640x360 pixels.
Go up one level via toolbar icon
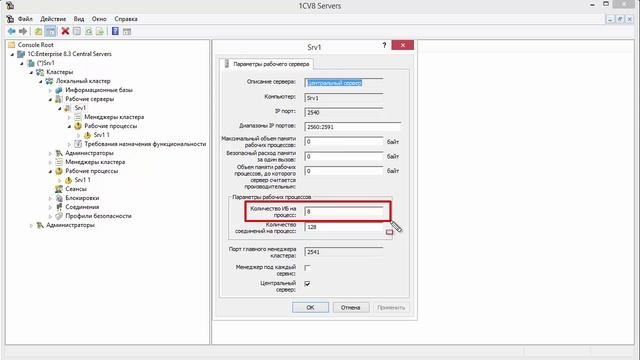coord(38,31)
